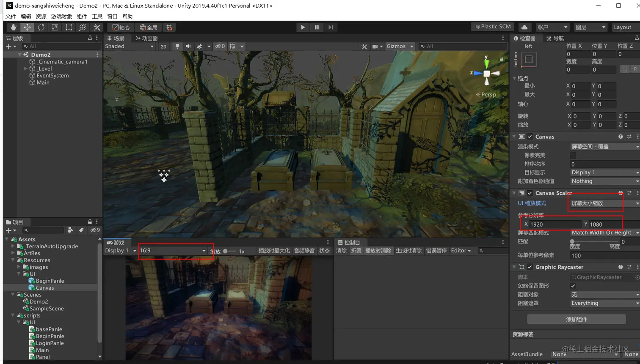Screen dimensions: 640x364
Task: Toggle 2D scene view mode
Action: (x=164, y=47)
